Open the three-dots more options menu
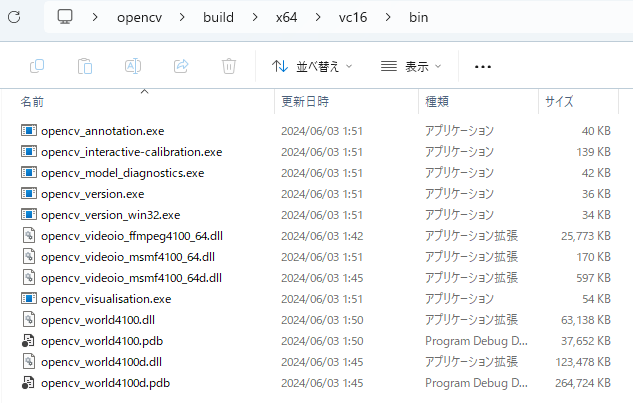Image resolution: width=633 pixels, height=403 pixels. coord(483,67)
